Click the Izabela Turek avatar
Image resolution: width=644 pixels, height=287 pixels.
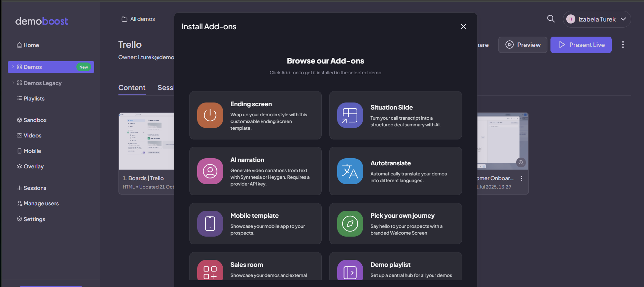click(x=571, y=19)
